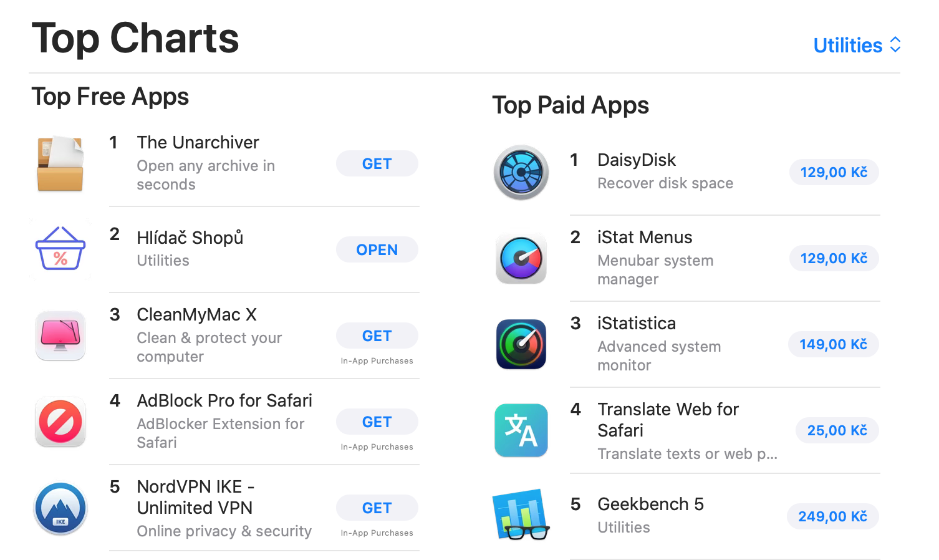Click the 25,00 Kč price for Translate Web
This screenshot has height=560, width=939.
(837, 430)
